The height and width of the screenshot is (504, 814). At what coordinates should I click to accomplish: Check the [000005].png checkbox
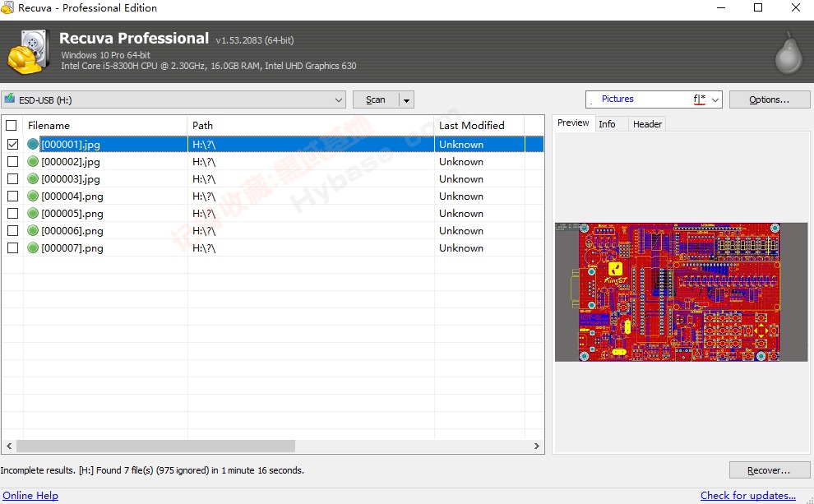click(12, 213)
